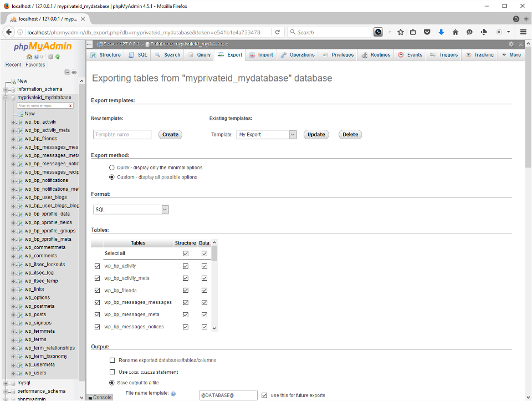This screenshot has width=532, height=401.
Task: Expand wp_bp_activity table node in tree
Action: (x=13, y=122)
